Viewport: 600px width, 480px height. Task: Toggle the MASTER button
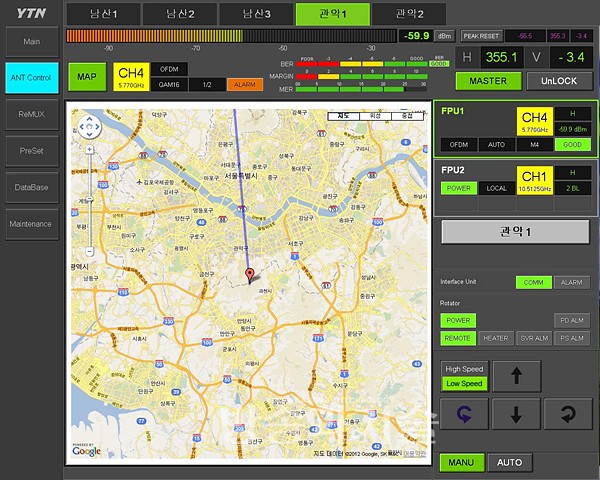click(488, 81)
